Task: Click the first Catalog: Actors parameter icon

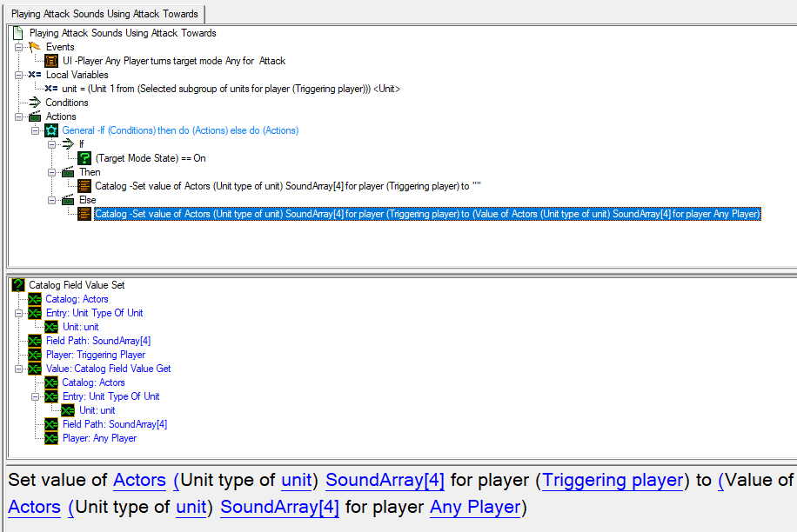Action: [x=35, y=299]
